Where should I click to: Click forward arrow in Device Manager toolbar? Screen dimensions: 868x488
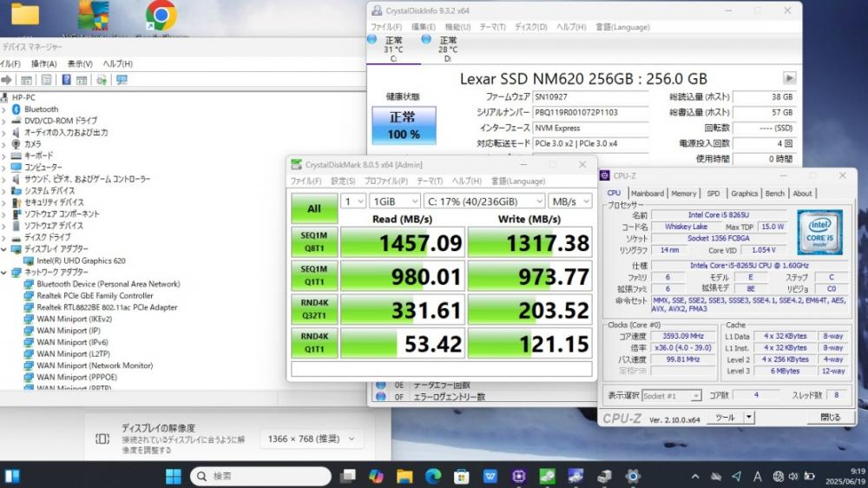pos(6,80)
